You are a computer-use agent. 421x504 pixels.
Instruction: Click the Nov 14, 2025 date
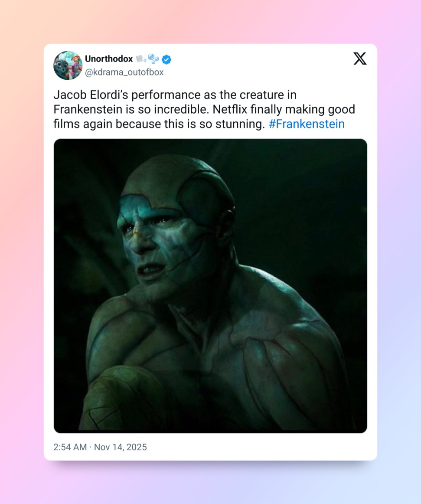[121, 447]
